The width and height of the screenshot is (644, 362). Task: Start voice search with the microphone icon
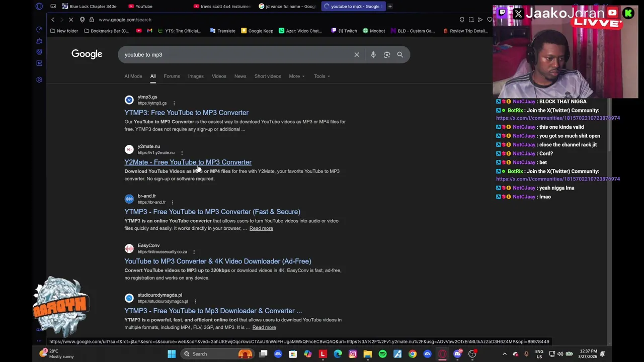pyautogui.click(x=373, y=54)
